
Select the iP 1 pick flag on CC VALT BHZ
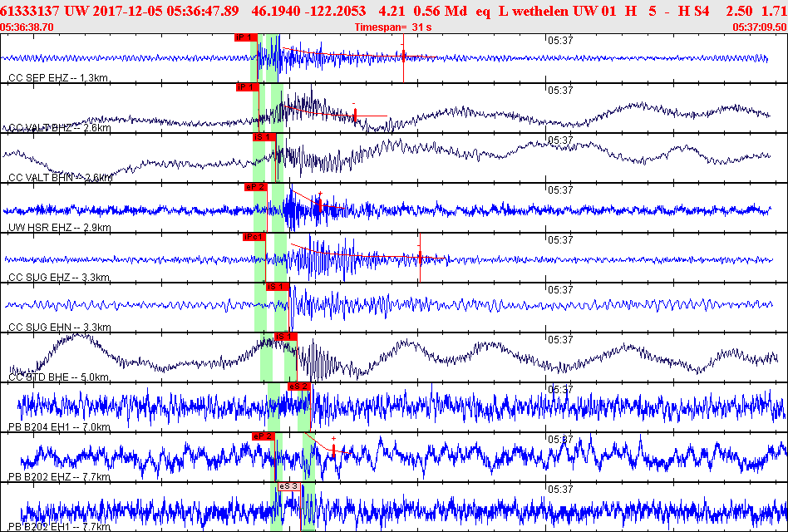click(x=247, y=87)
